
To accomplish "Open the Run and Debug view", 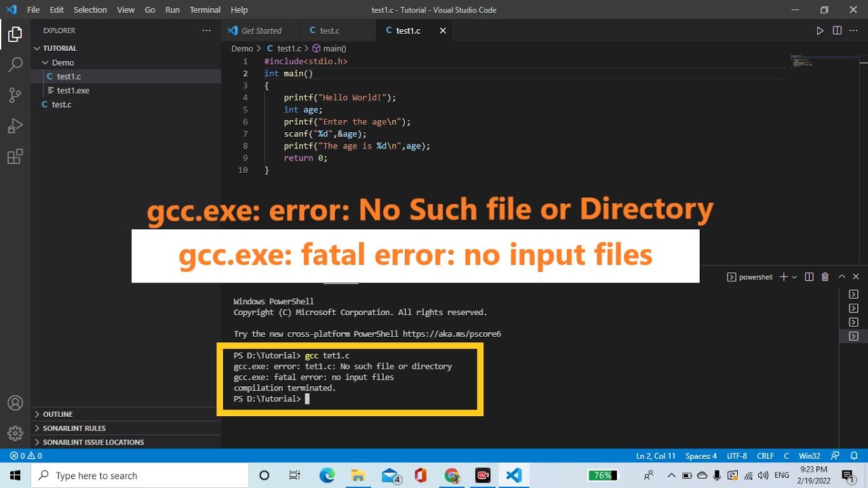I will (x=15, y=126).
